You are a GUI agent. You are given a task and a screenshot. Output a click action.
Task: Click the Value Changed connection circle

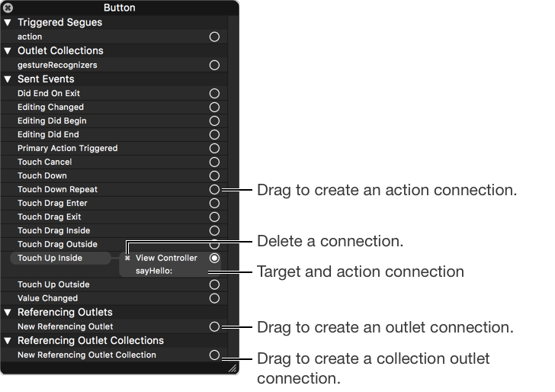click(214, 298)
